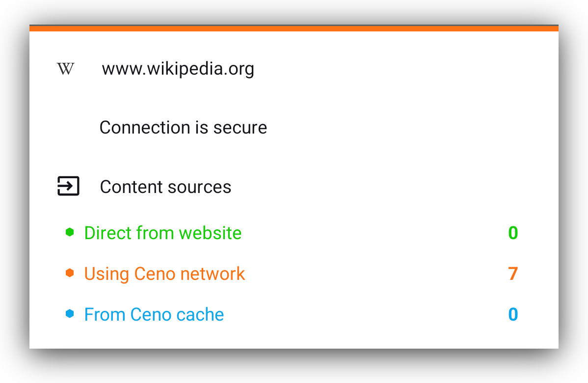Click the orange hexagon beside Using Ceno network

click(x=70, y=273)
